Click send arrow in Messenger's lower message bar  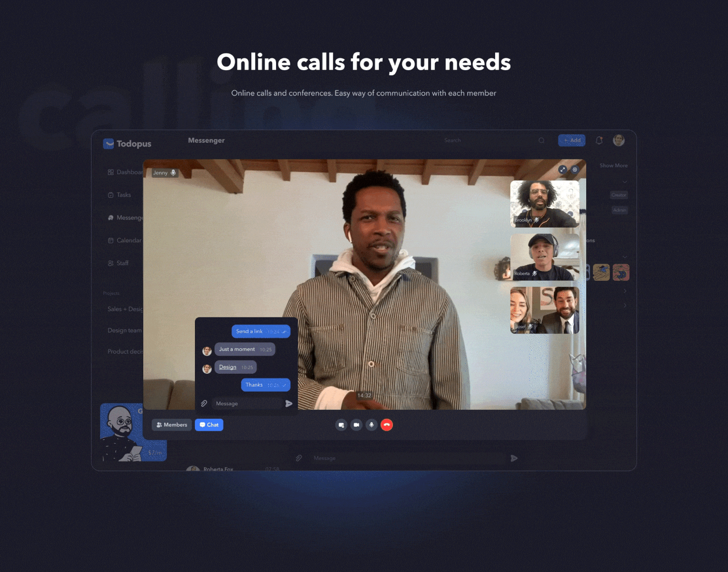click(514, 458)
